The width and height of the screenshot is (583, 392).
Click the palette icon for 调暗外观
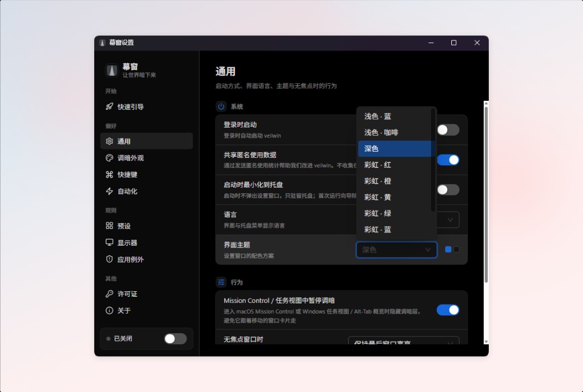109,158
